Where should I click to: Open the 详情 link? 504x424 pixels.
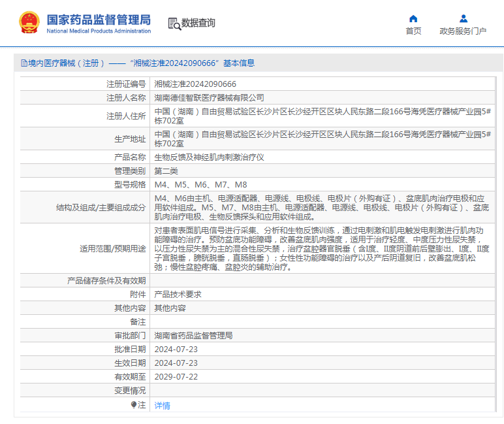click(x=162, y=405)
